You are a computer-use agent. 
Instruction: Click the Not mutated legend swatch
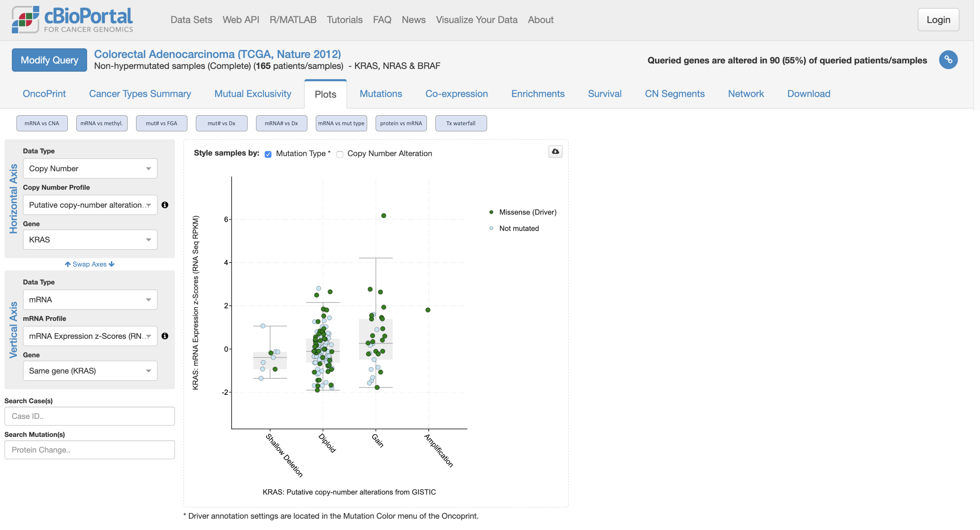tap(491, 228)
